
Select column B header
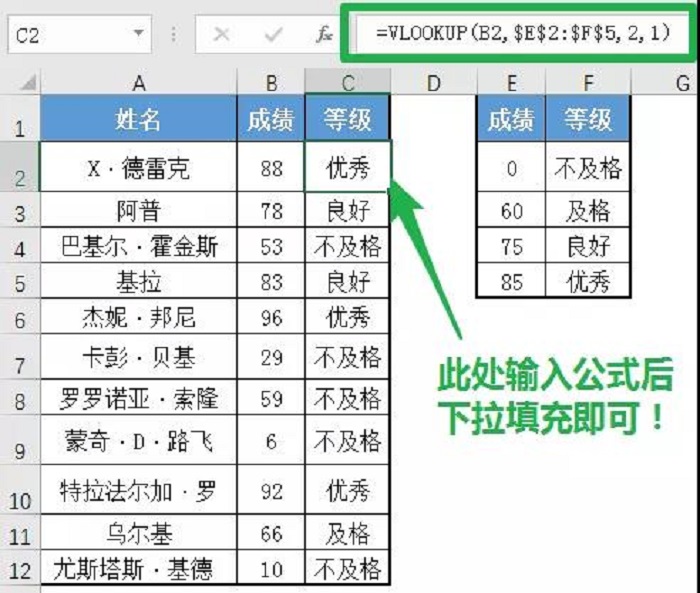271,83
